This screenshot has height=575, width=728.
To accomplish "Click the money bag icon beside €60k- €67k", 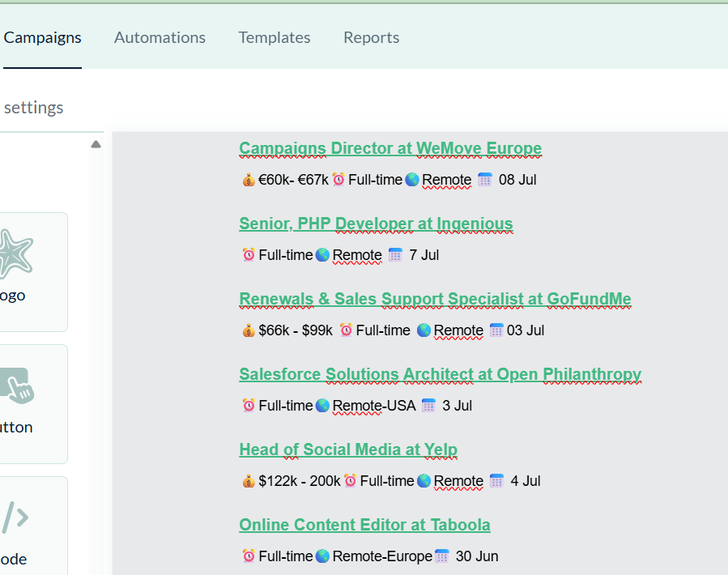I will pyautogui.click(x=249, y=180).
